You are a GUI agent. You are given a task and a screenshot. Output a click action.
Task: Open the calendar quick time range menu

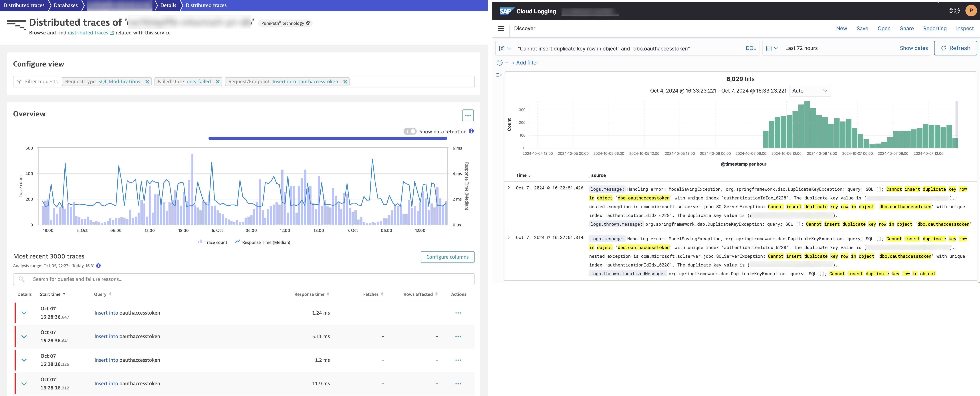(x=772, y=48)
